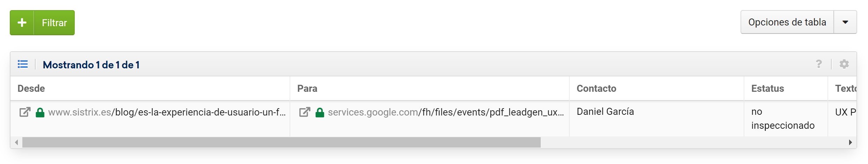Open the sistrix.es link in new window icon
The width and height of the screenshot is (868, 164).
25,112
